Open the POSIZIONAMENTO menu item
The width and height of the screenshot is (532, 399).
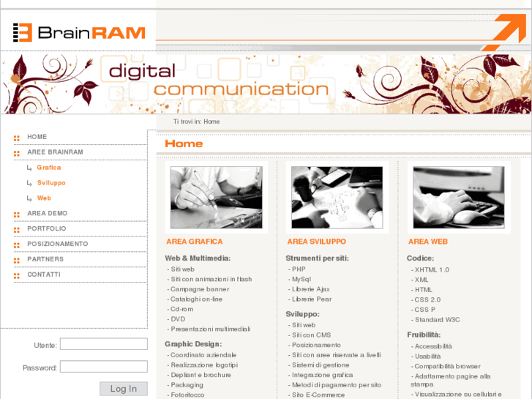tap(57, 244)
